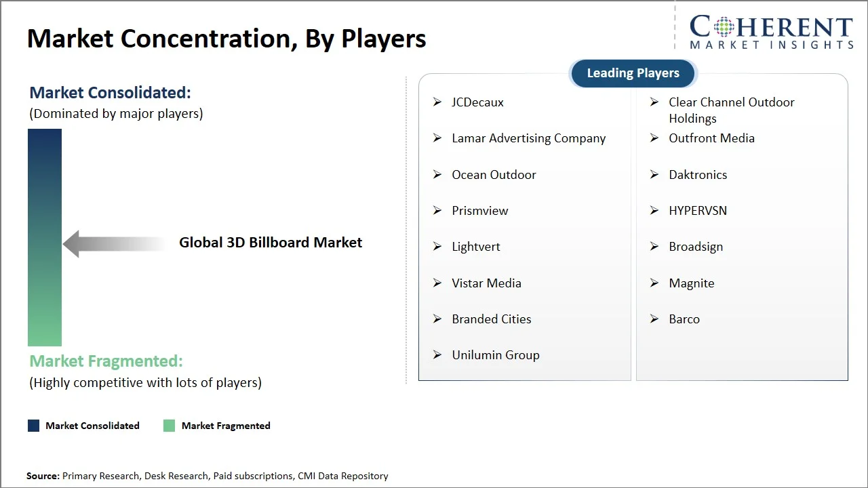Image resolution: width=868 pixels, height=488 pixels.
Task: Select the dark blue Market Consolidated legend swatch
Action: coord(33,426)
